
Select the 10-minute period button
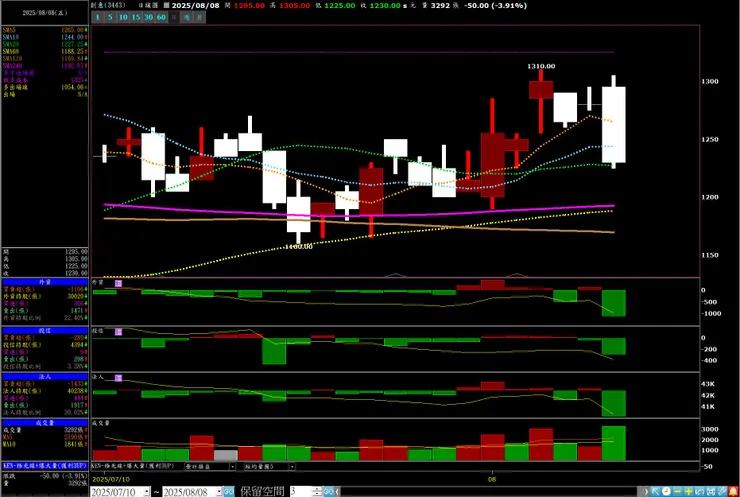click(x=123, y=17)
